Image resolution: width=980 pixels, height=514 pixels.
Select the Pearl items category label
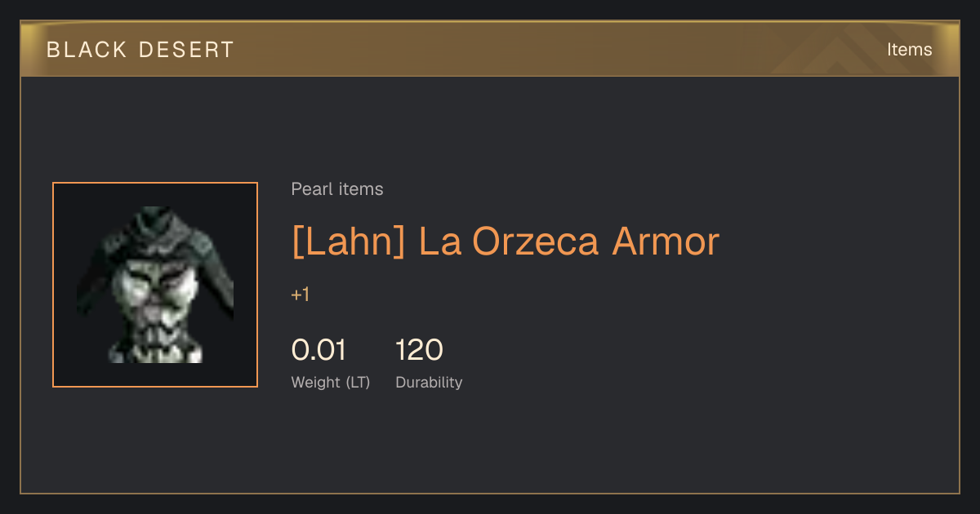(337, 189)
